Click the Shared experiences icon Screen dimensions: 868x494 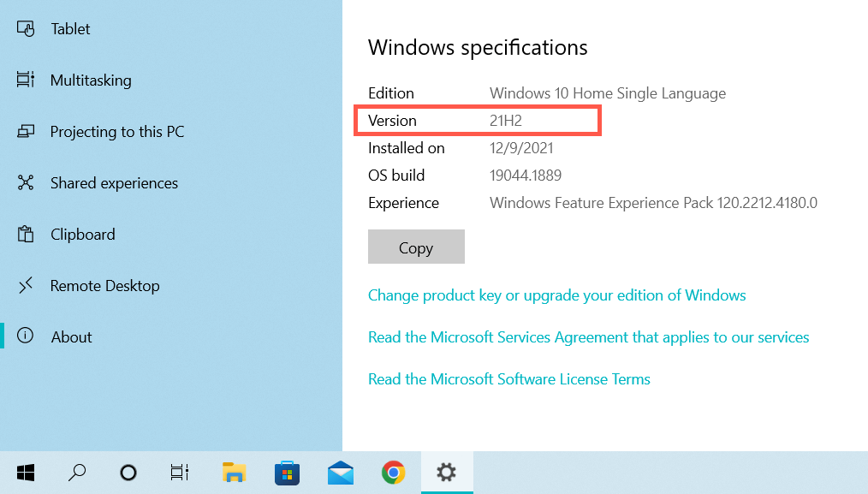click(x=26, y=183)
